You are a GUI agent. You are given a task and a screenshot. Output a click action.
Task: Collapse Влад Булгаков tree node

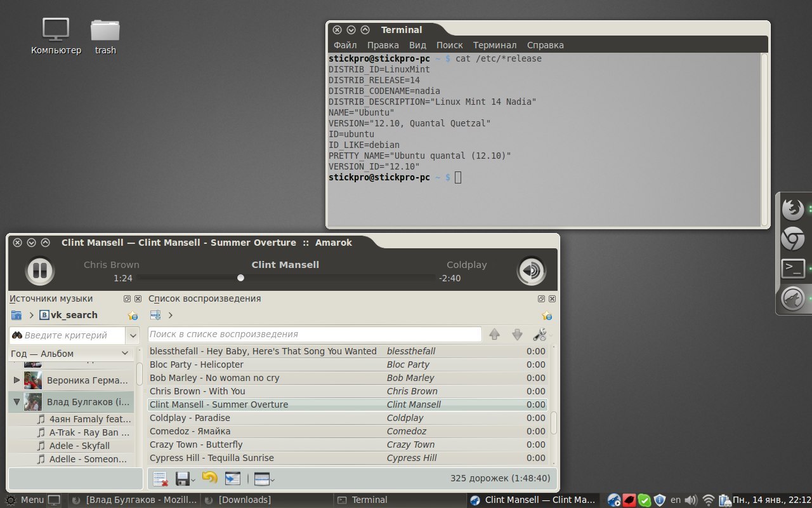pyautogui.click(x=16, y=402)
